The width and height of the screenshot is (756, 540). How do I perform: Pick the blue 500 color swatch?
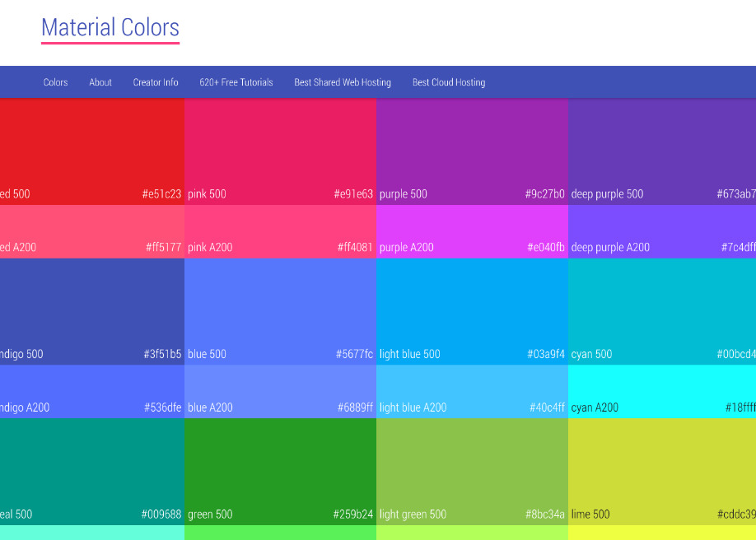point(280,311)
